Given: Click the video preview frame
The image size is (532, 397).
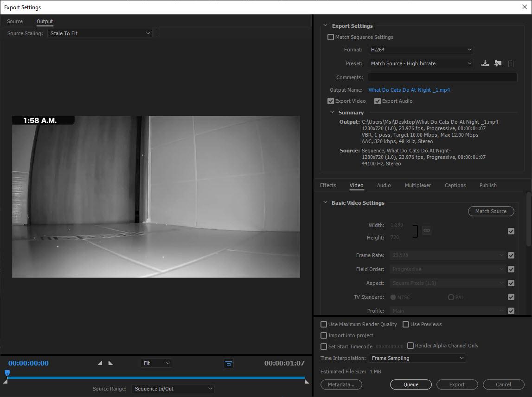Looking at the screenshot, I should pos(156,196).
